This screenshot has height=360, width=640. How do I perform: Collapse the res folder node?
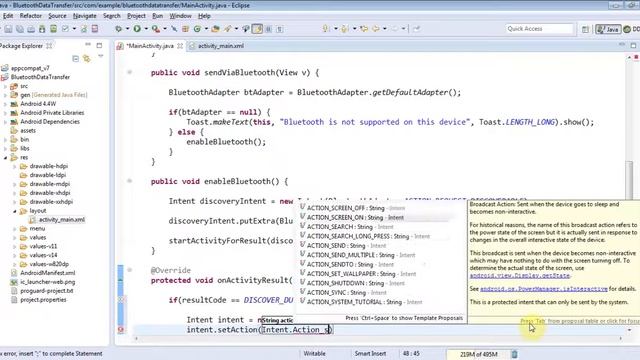5,158
